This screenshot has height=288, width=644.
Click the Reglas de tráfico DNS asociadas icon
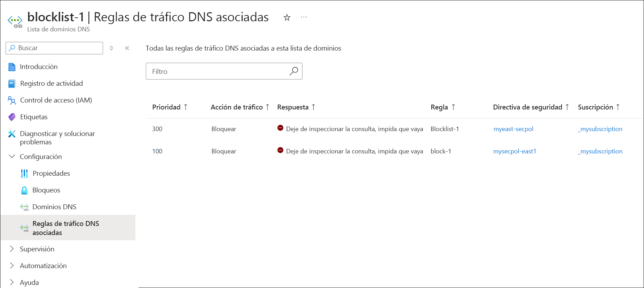tap(24, 228)
